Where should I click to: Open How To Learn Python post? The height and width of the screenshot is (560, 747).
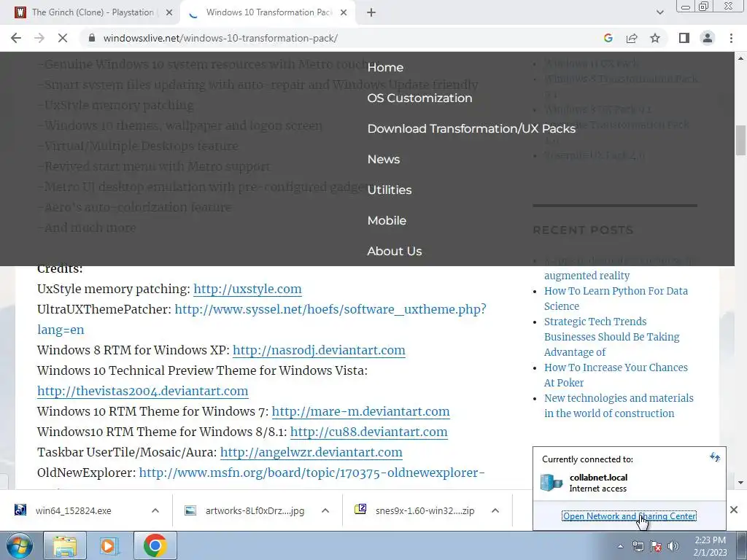pos(616,298)
